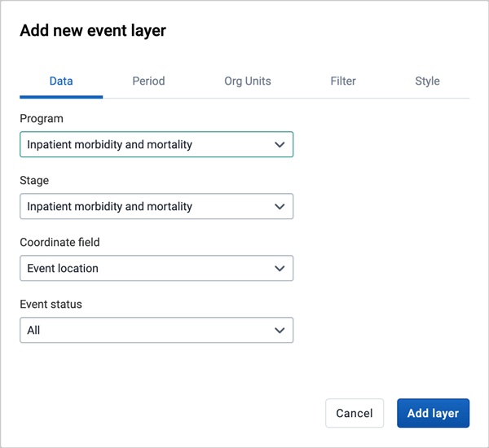Screen dimensions: 489x448
Task: Go to the Org Units tab
Action: [x=248, y=81]
